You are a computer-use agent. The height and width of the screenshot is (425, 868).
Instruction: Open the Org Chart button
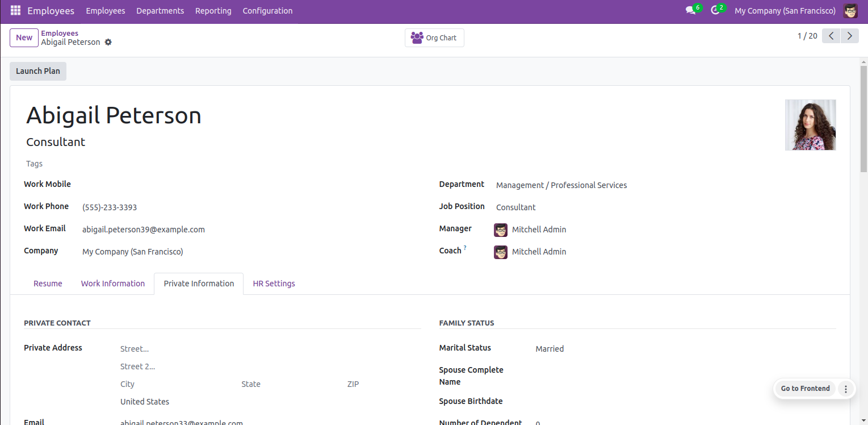(x=434, y=37)
